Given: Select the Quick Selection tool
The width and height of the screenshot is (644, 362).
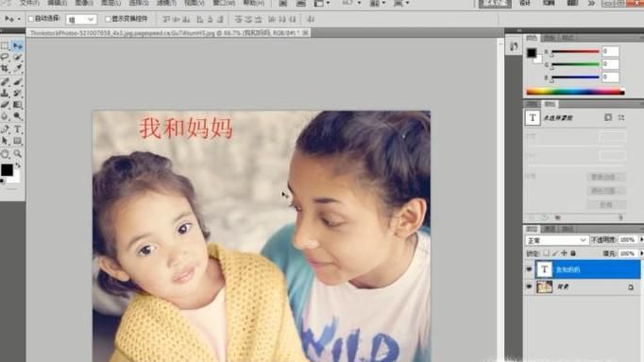Looking at the screenshot, I should coord(17,57).
